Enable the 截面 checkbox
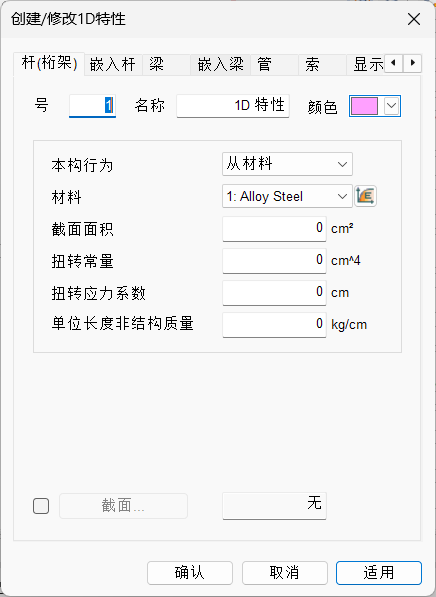436x597 pixels. click(x=41, y=506)
